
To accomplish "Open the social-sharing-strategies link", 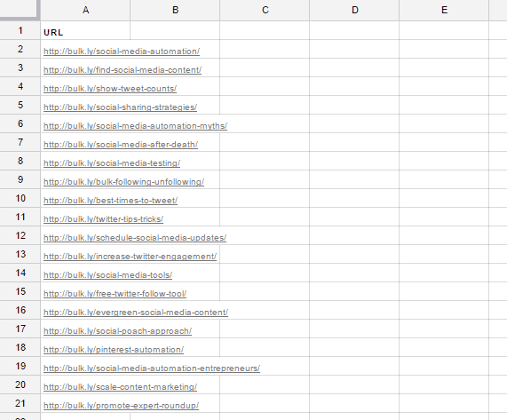I will (x=120, y=107).
